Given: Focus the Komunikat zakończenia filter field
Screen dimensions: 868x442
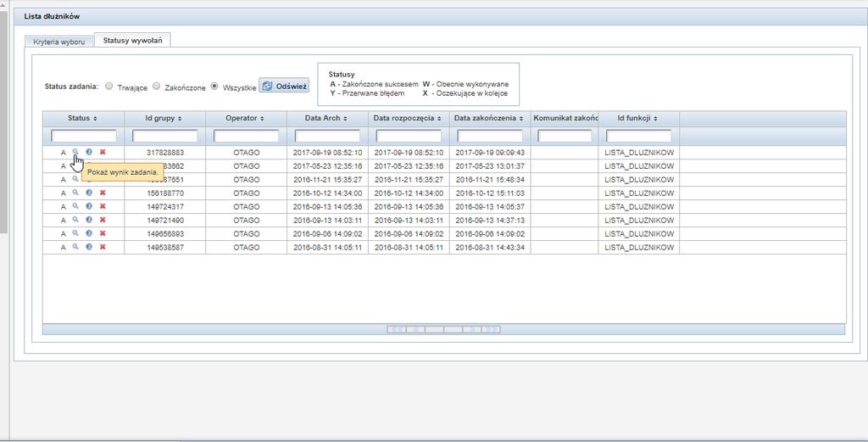Looking at the screenshot, I should 565,136.
